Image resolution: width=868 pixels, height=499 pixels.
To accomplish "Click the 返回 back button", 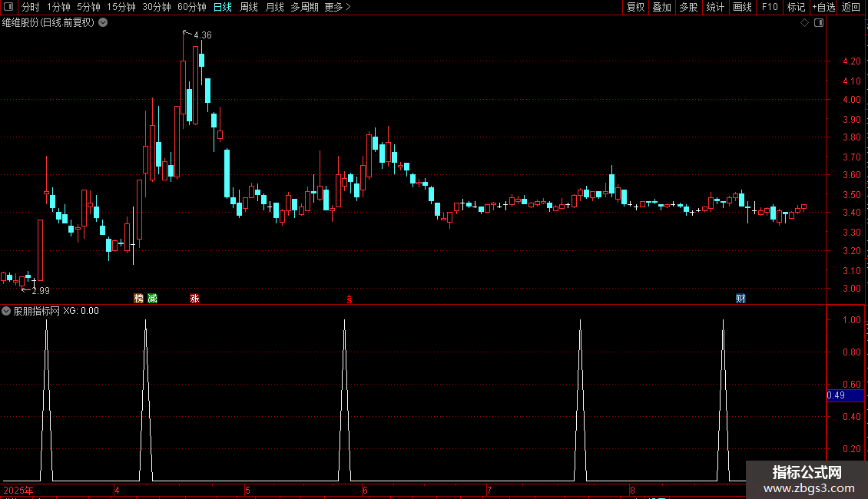I will pyautogui.click(x=851, y=7).
